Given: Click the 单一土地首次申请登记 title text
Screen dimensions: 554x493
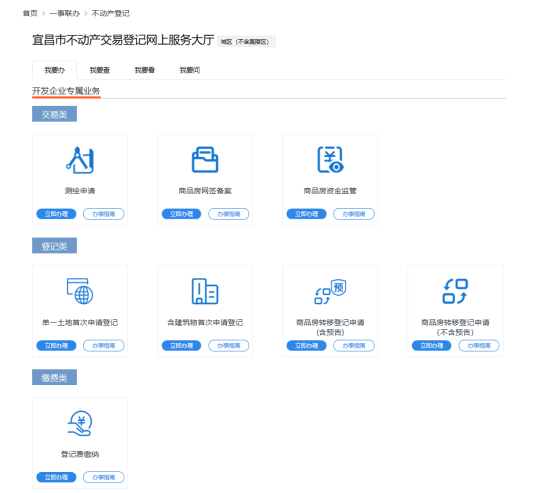Looking at the screenshot, I should (x=80, y=322).
